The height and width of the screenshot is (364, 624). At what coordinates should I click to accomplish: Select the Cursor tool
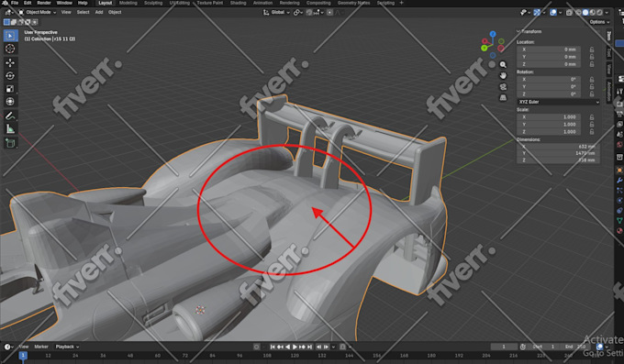point(10,49)
